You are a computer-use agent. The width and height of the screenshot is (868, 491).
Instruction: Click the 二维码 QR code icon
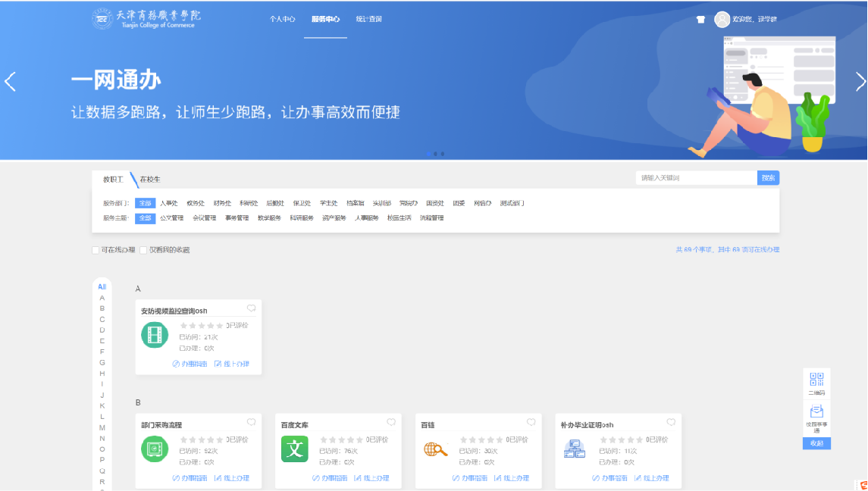816,380
